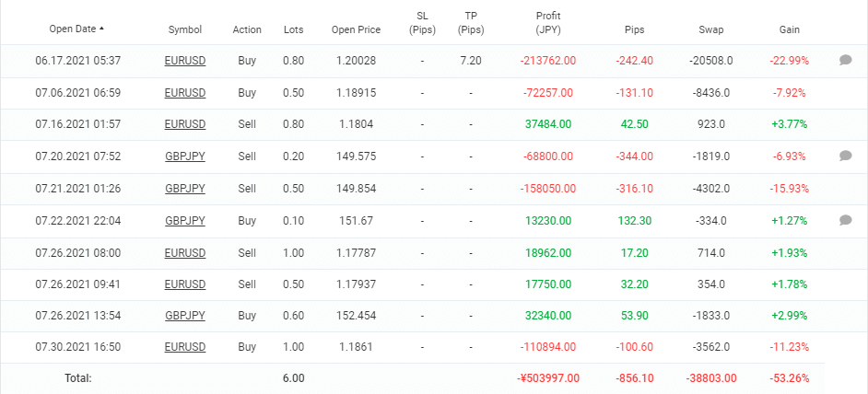Viewport: 868px width, 394px height.
Task: Sort table by Symbol column header
Action: pos(185,29)
